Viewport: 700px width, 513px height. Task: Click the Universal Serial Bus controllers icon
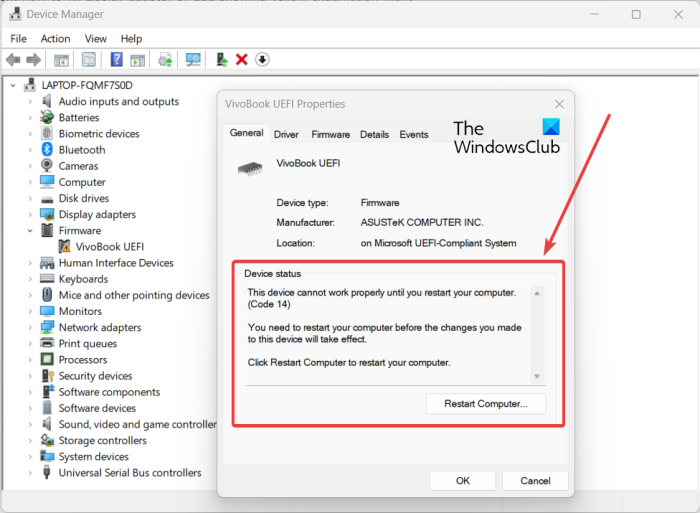coord(47,472)
